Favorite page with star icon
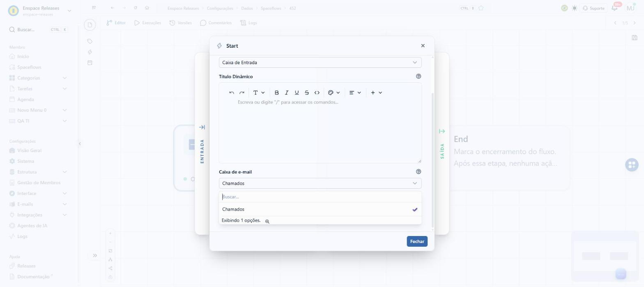644x287 pixels. 481,8
